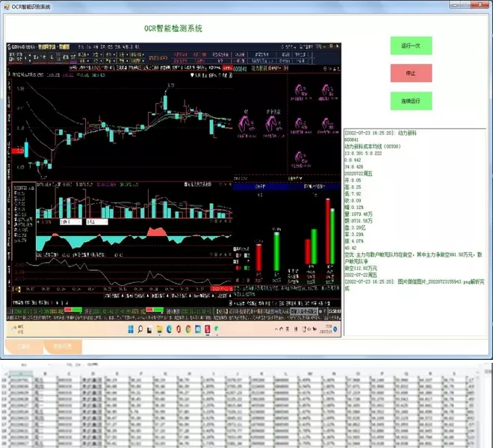Screen dimensions: 493x448
Task: Open the Chrome icon on the taskbar
Action: click(188, 329)
